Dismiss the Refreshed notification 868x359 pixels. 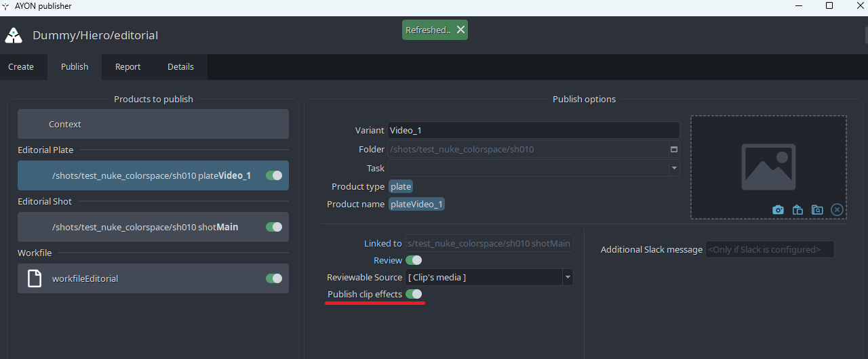(x=460, y=30)
